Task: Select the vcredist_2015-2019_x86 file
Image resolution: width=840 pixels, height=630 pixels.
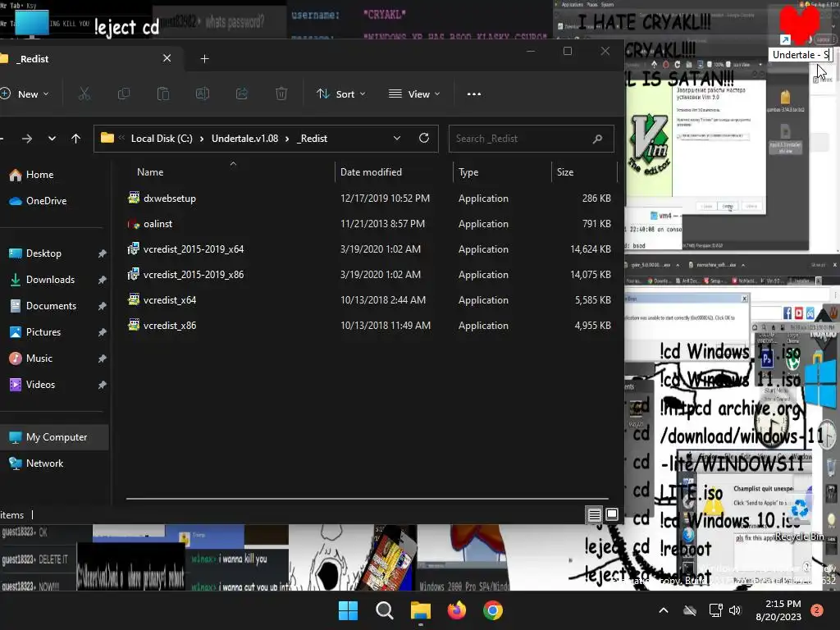Action: tap(194, 275)
